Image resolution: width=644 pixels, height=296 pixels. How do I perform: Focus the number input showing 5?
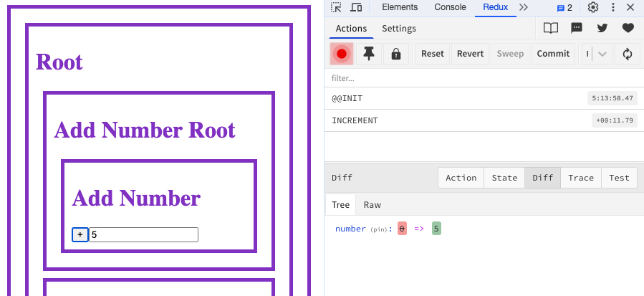coord(144,235)
